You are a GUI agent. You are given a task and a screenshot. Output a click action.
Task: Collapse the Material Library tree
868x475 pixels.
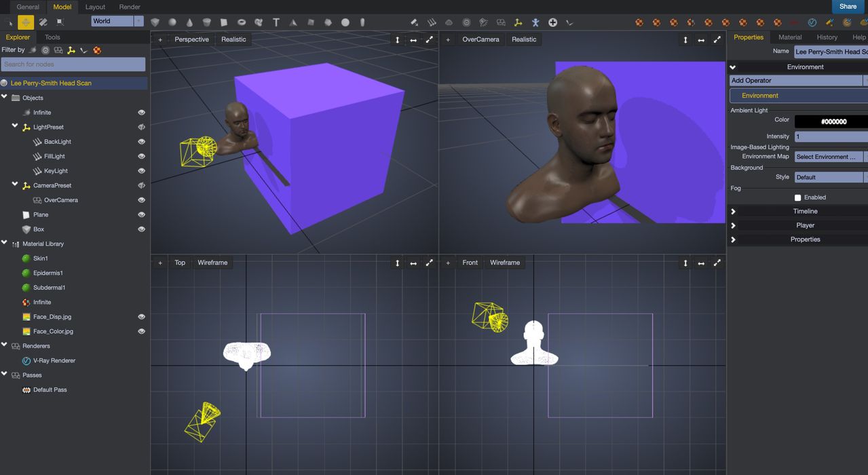pos(5,244)
